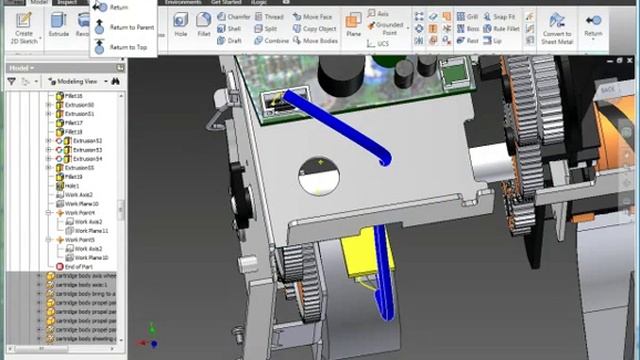Click Convert to Sheet Metal
The image size is (640, 360).
(557, 29)
